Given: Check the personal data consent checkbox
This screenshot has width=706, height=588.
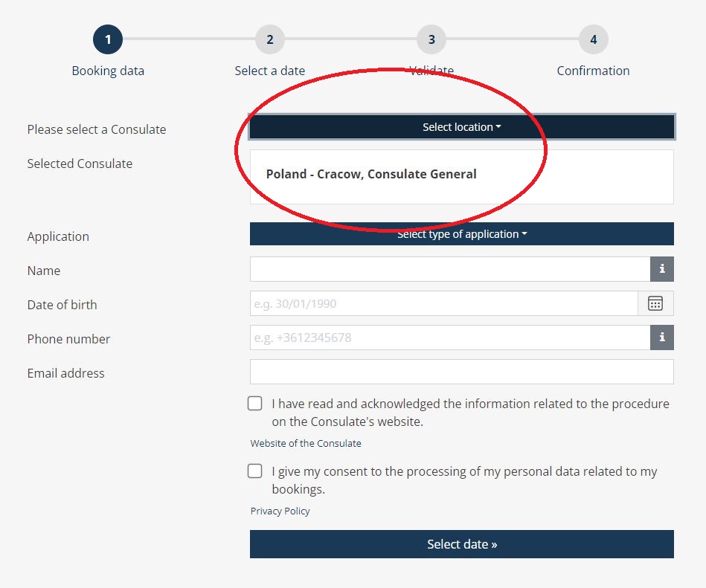Looking at the screenshot, I should tap(255, 471).
